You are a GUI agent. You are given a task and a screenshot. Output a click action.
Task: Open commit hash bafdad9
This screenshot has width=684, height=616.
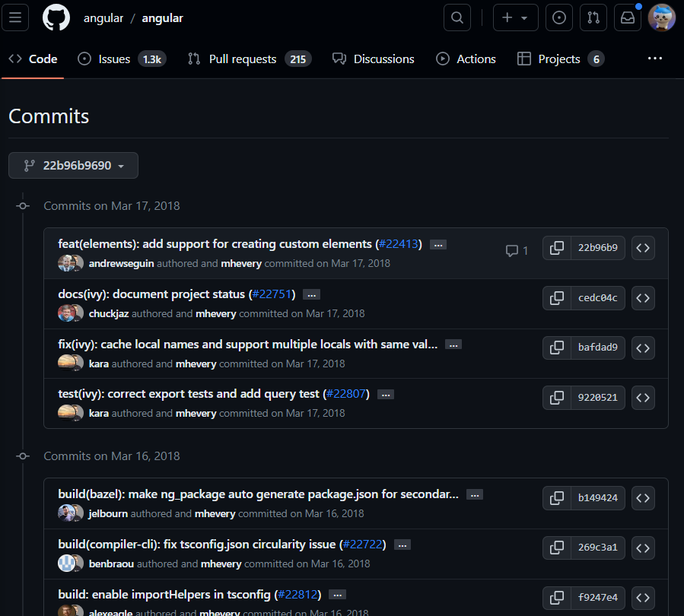click(597, 348)
